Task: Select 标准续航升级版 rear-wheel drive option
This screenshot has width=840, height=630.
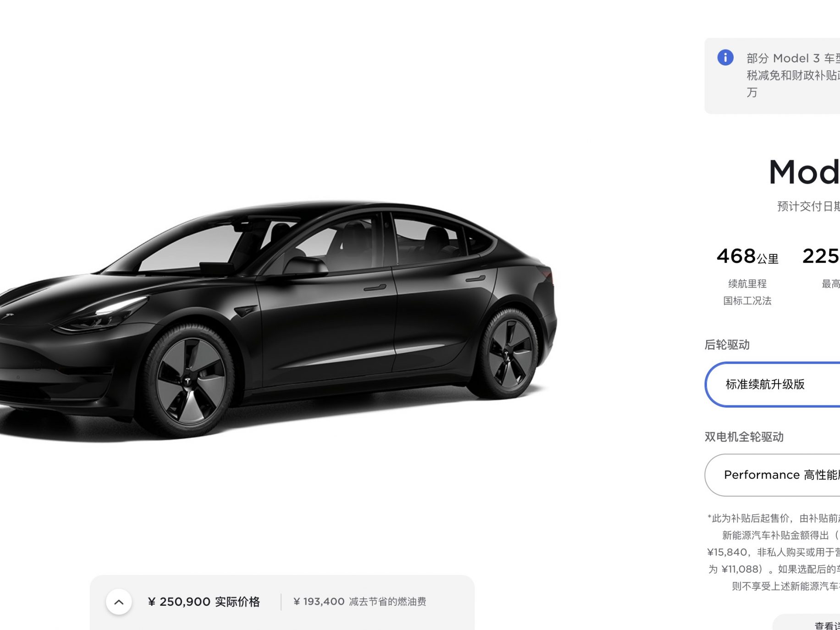Action: point(773,384)
